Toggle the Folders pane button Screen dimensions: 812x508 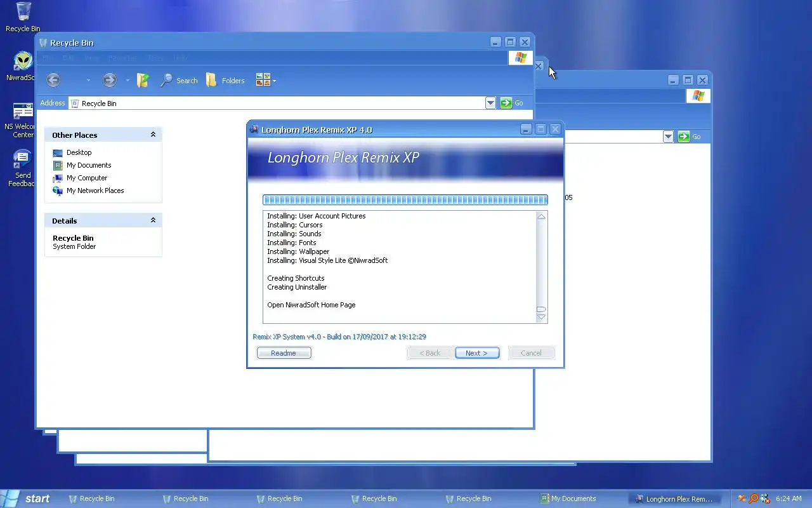(225, 81)
